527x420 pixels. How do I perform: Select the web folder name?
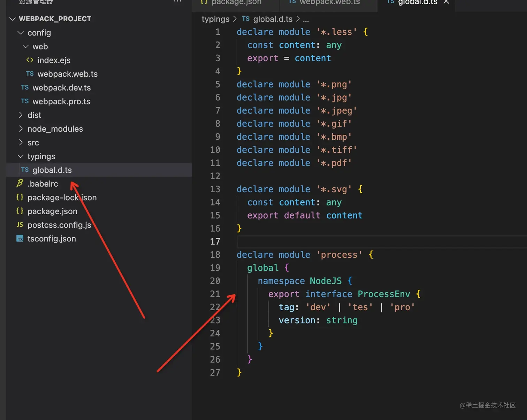tap(40, 46)
